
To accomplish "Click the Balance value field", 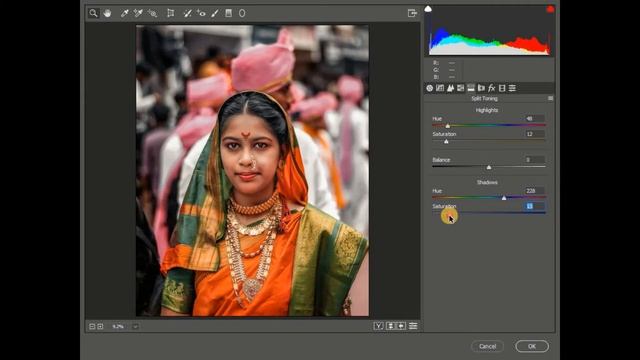I will (534, 160).
